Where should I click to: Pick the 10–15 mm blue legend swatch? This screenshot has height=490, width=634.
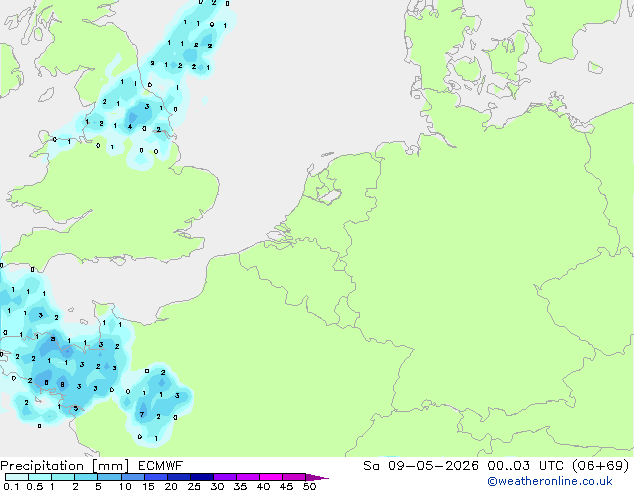tap(133, 477)
